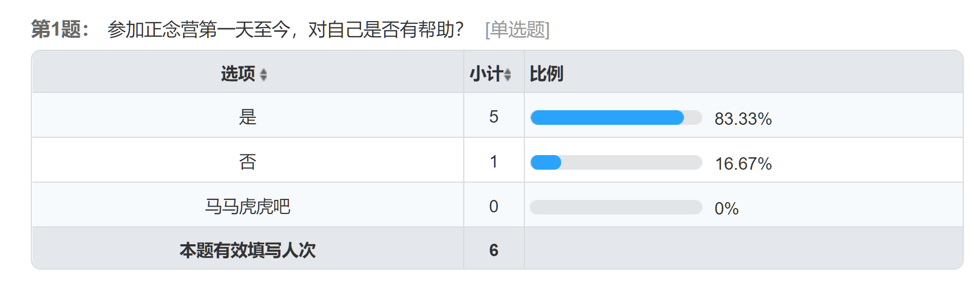Click the count 0 for 马马虎虎吧
The image size is (980, 281).
coord(494,206)
